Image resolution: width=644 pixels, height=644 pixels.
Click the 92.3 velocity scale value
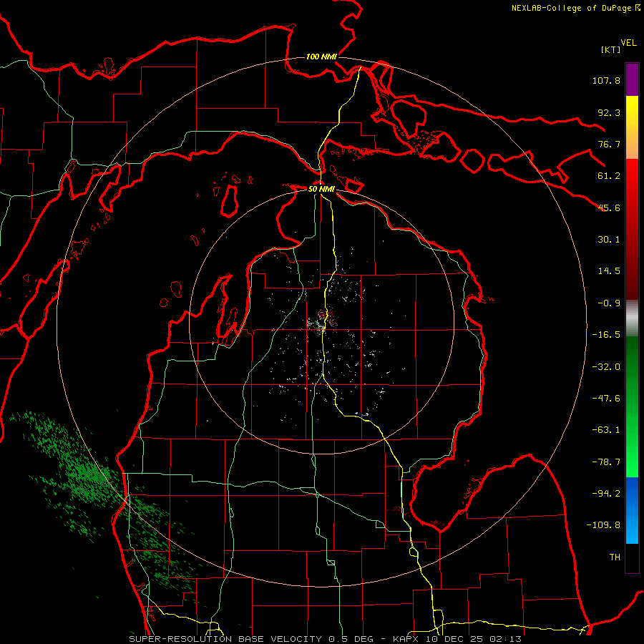click(x=609, y=112)
